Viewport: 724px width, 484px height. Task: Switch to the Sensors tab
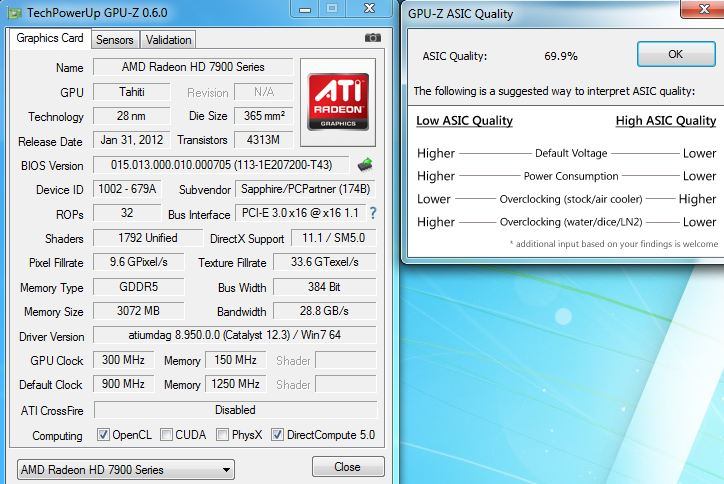point(115,40)
